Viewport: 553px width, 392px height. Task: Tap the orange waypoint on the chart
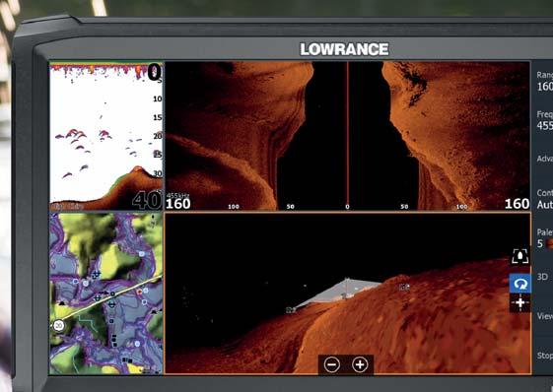click(140, 292)
